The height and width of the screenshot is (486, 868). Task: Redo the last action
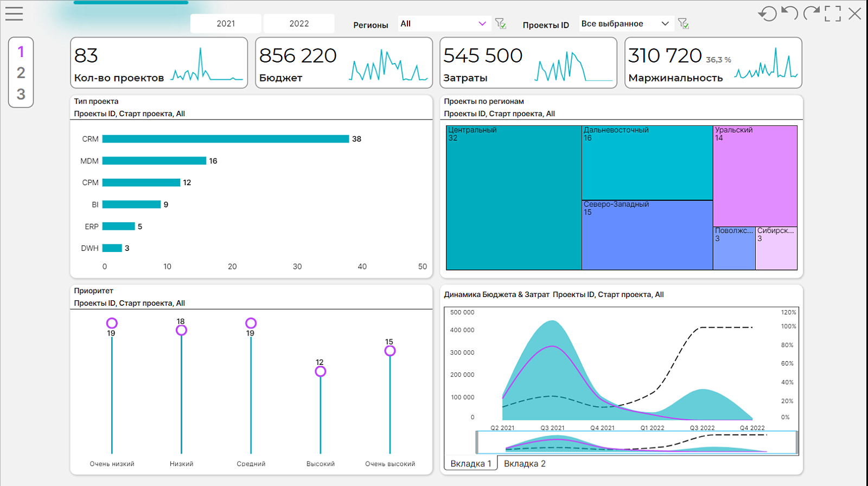point(812,13)
